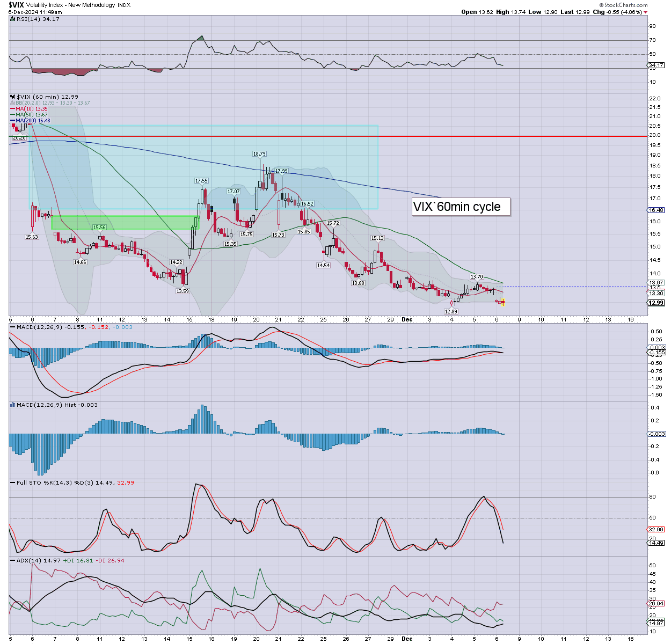This screenshot has width=671, height=644.
Task: Click the StockCharts.com copyright link
Action: [624, 5]
